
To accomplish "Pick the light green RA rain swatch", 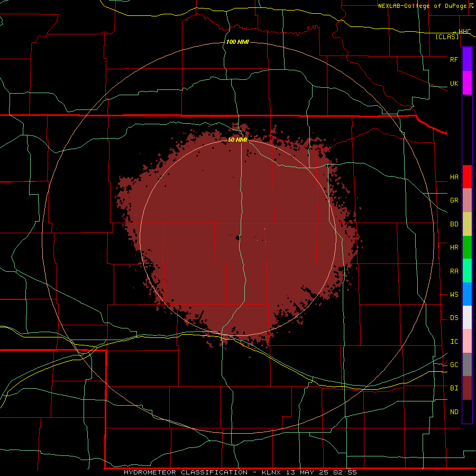I will [x=467, y=271].
